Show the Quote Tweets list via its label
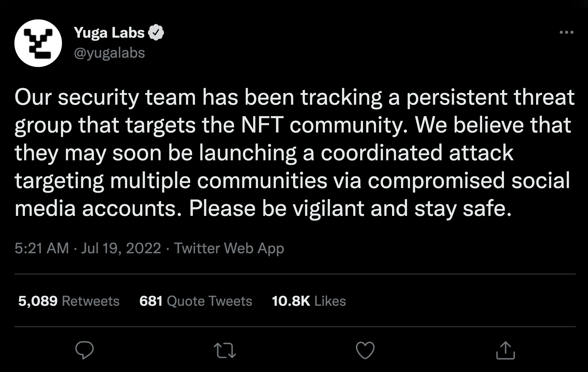Image resolution: width=588 pixels, height=372 pixels. [x=209, y=301]
